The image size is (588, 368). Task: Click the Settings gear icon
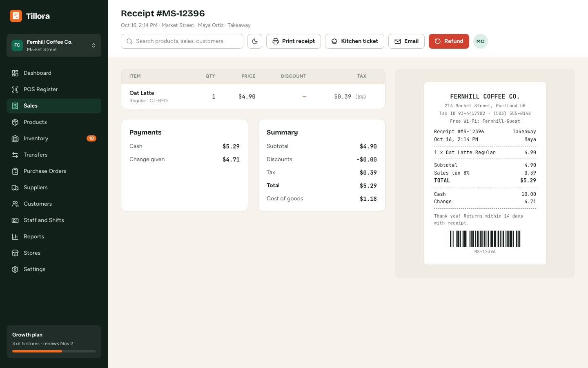coord(15,269)
